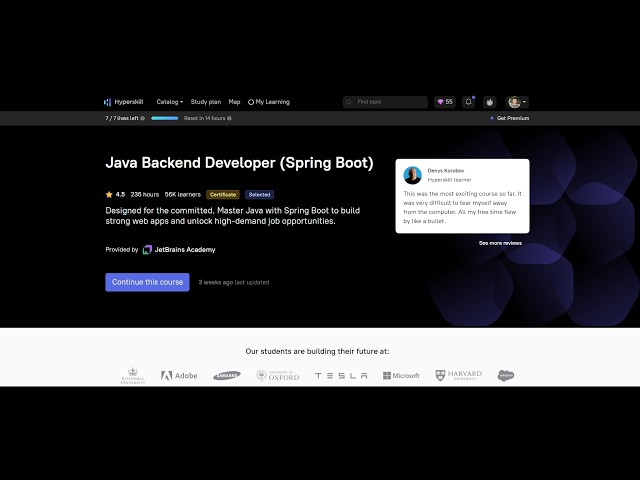Go to Study plan
The width and height of the screenshot is (640, 480).
point(206,102)
